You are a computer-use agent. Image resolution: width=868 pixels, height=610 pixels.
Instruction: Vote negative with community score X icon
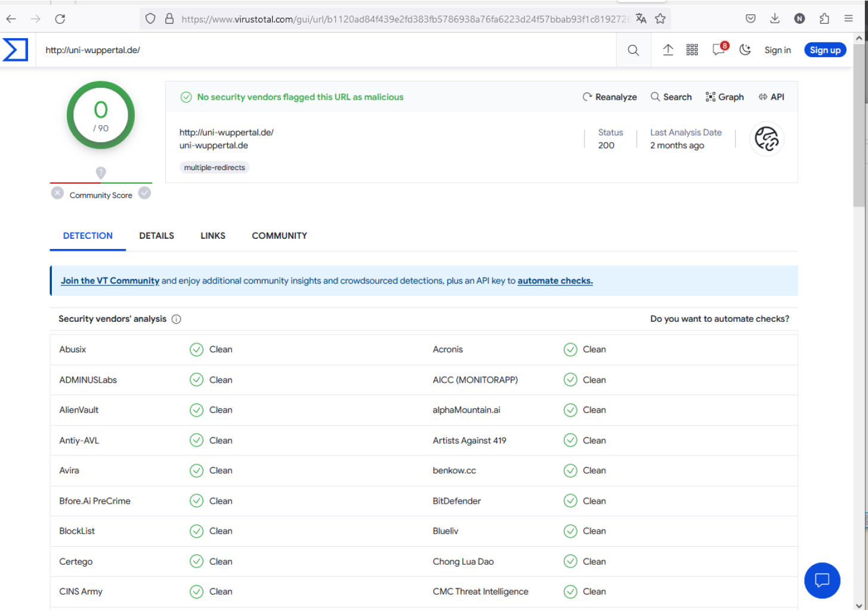[57, 193]
